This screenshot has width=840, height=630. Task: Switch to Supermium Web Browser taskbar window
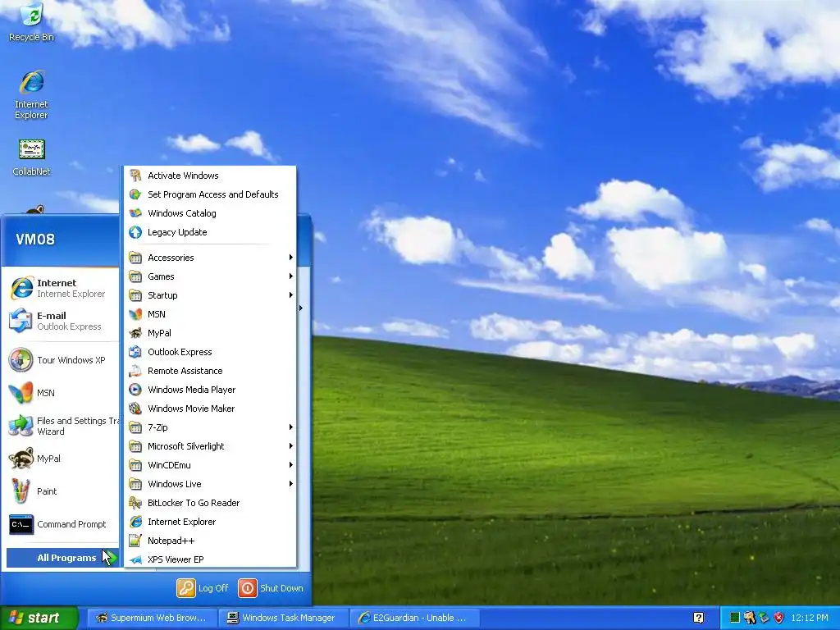tap(152, 618)
